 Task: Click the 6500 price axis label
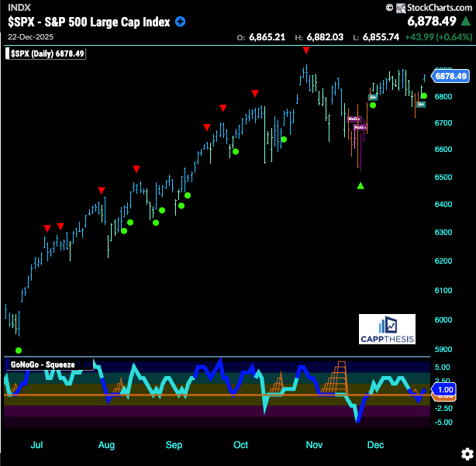click(443, 177)
